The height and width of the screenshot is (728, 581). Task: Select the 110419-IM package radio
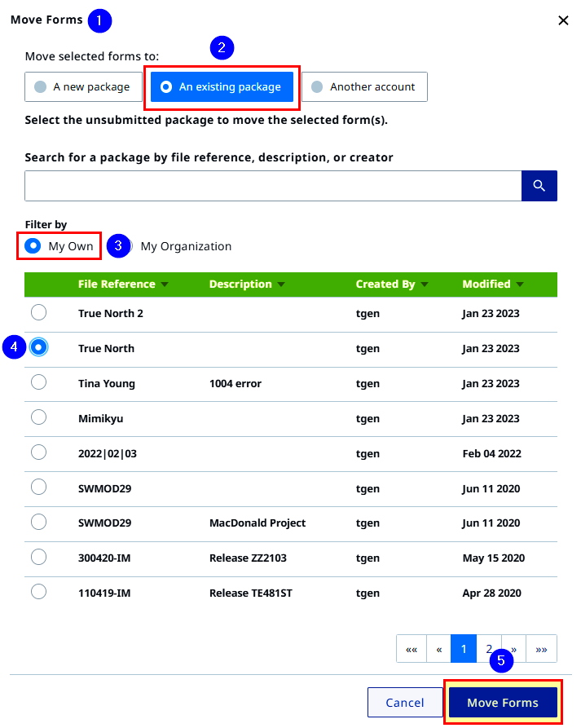coord(38,592)
